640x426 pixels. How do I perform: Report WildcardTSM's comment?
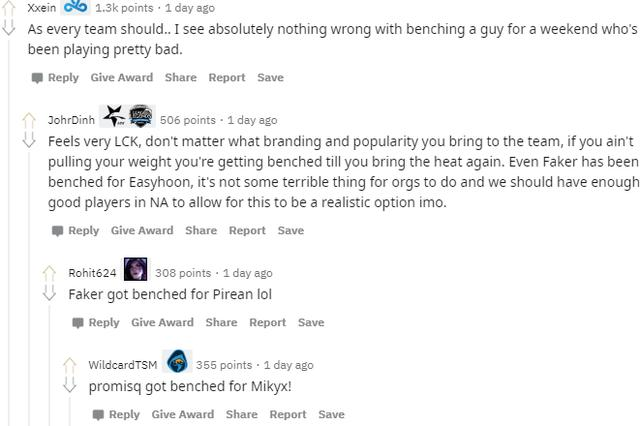(288, 414)
